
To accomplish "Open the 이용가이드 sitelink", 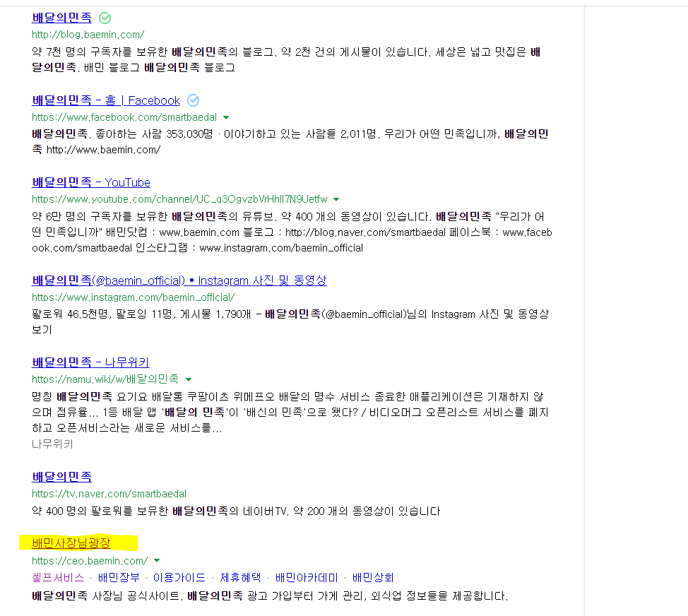I will (179, 578).
